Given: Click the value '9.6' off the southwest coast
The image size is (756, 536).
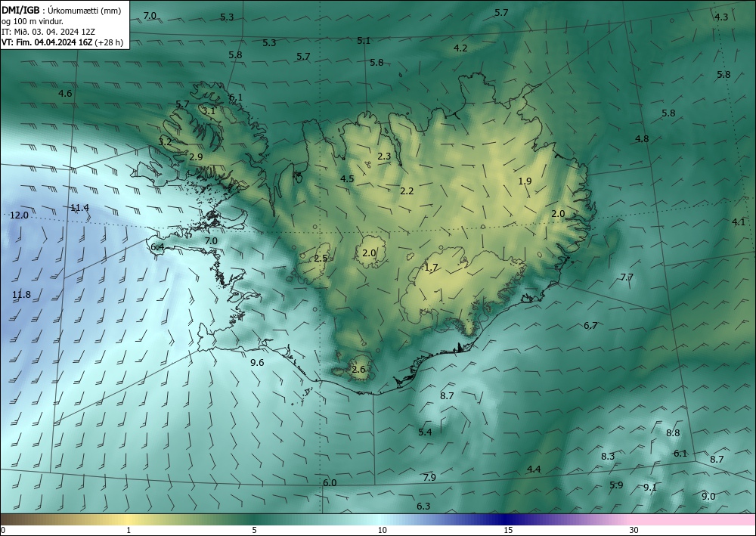Looking at the screenshot, I should 258,362.
